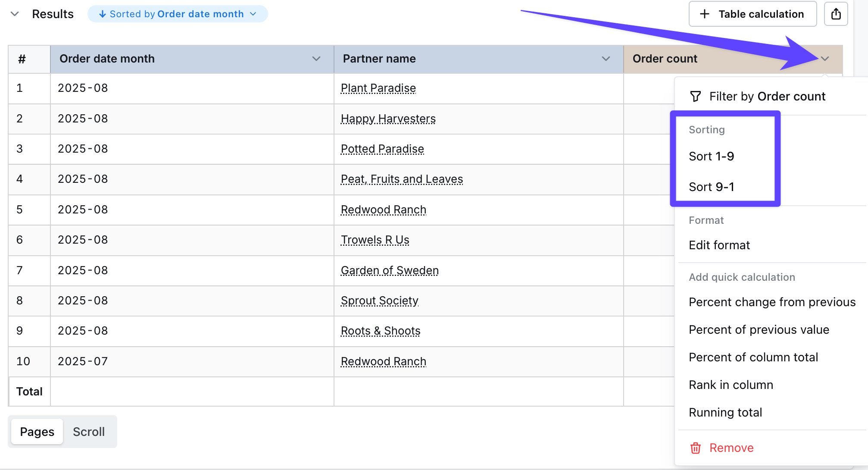Add a Table calculation
Viewport: 868px width, 470px height.
tap(752, 14)
